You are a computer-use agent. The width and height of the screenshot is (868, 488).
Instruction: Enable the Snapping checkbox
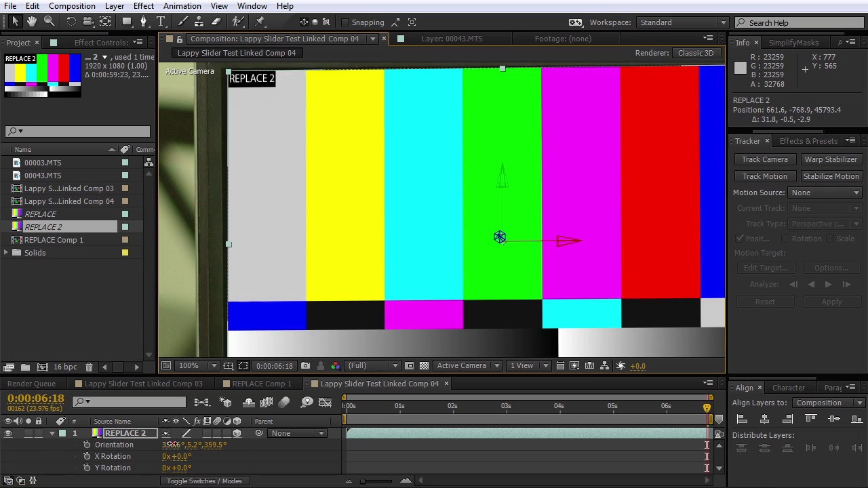click(x=345, y=22)
